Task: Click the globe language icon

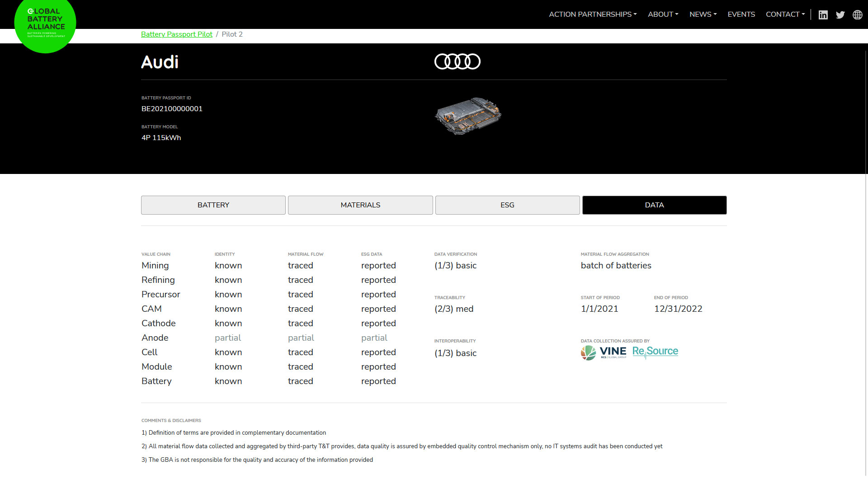Action: coord(857,15)
